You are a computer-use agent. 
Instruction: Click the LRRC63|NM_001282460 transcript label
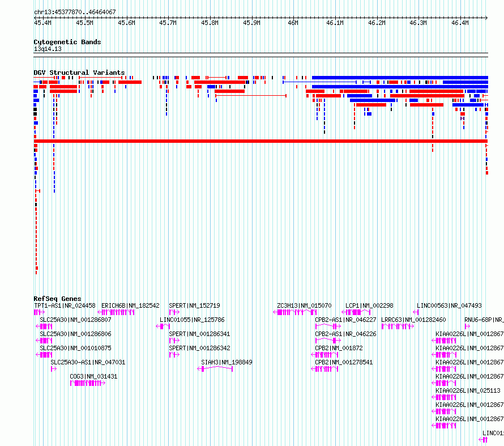(413, 320)
